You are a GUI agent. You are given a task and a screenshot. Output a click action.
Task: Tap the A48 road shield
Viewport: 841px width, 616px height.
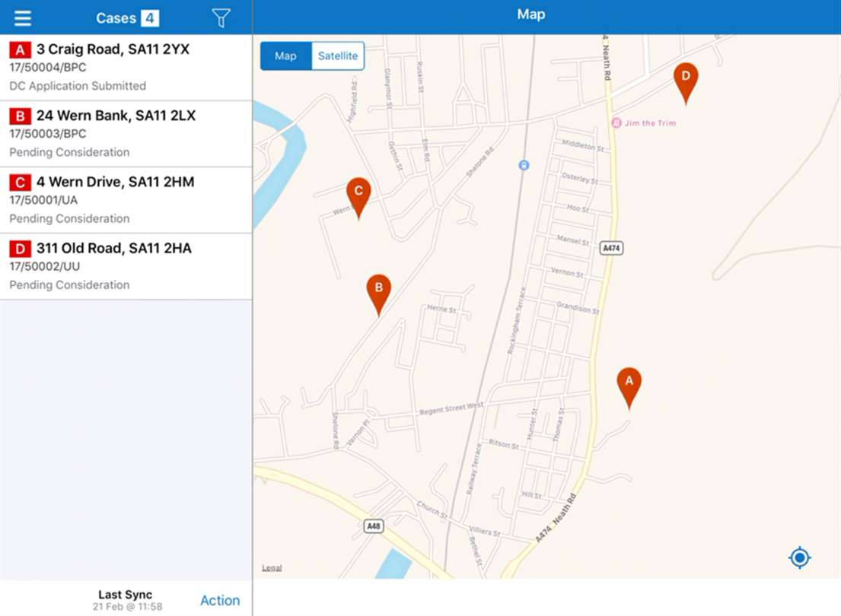(x=373, y=526)
